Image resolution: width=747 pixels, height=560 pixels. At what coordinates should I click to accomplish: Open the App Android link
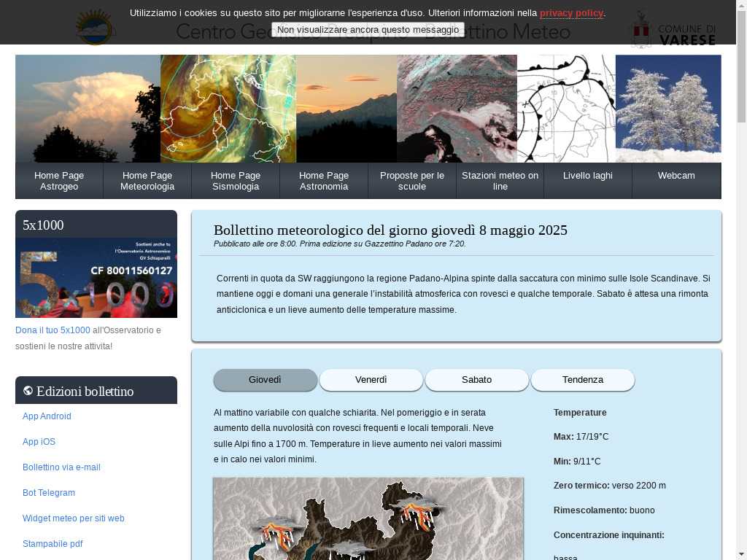[47, 416]
